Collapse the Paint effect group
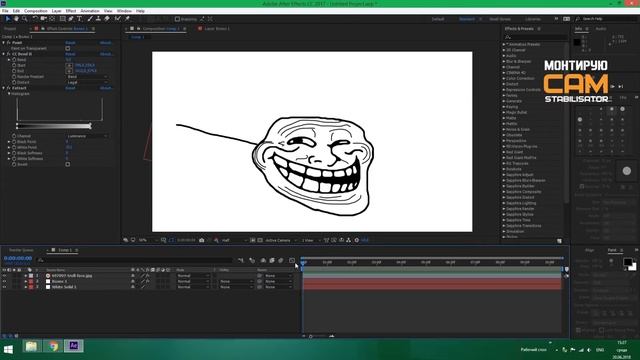The width and height of the screenshot is (640, 360). click(x=4, y=42)
